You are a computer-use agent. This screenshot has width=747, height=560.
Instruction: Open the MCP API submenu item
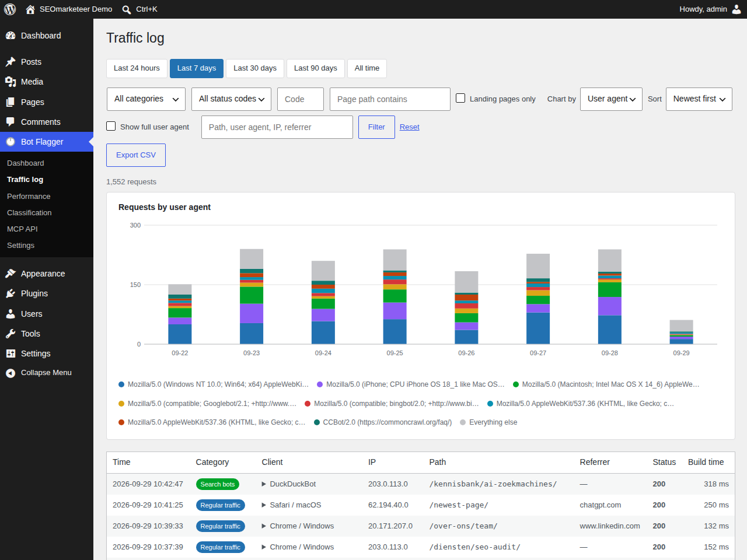22,229
